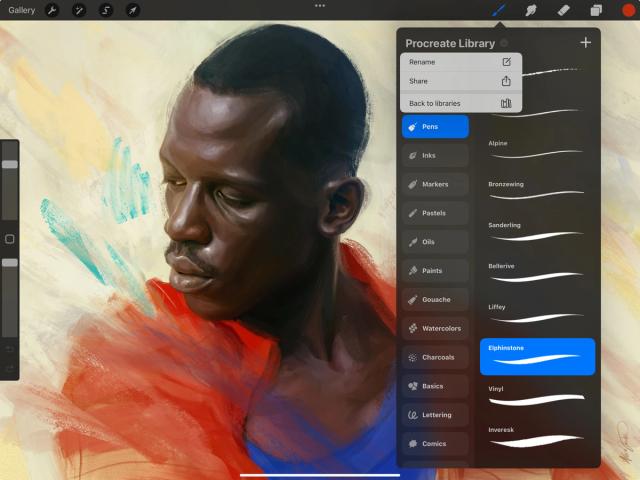The image size is (640, 480).
Task: Choose the Sanderling brush
Action: click(538, 232)
